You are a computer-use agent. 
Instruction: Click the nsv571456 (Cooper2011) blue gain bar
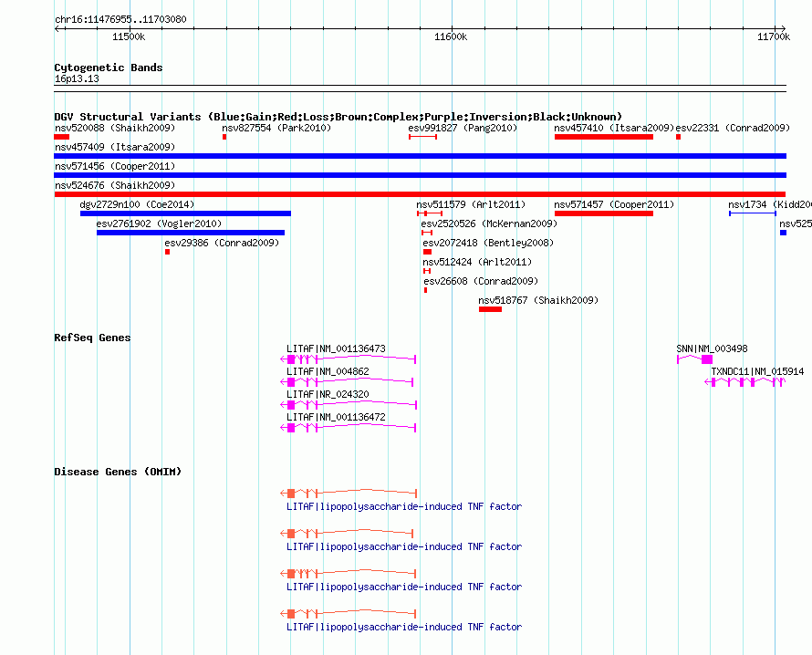[x=421, y=175]
